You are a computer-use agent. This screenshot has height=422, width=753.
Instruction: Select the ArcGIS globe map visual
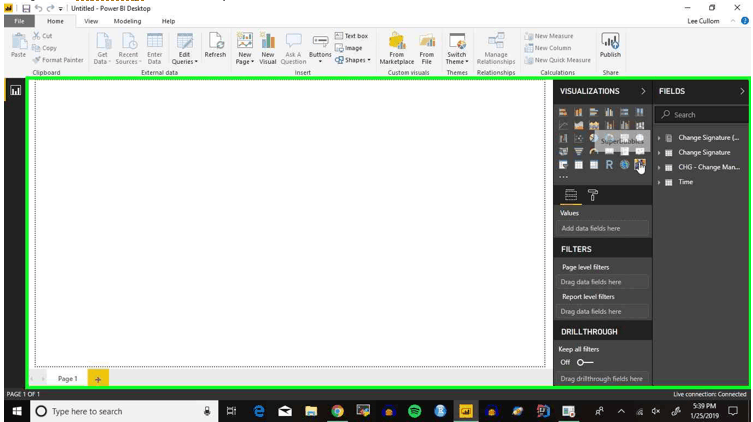pos(624,165)
